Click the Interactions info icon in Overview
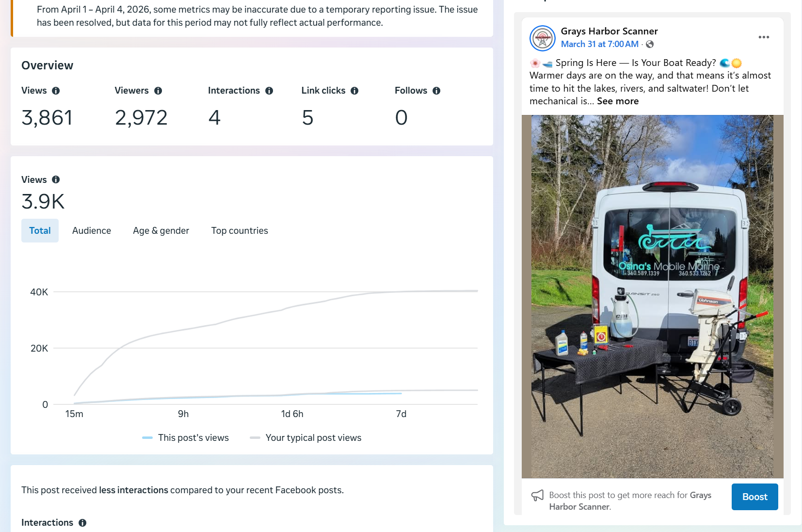The height and width of the screenshot is (532, 802). click(269, 91)
